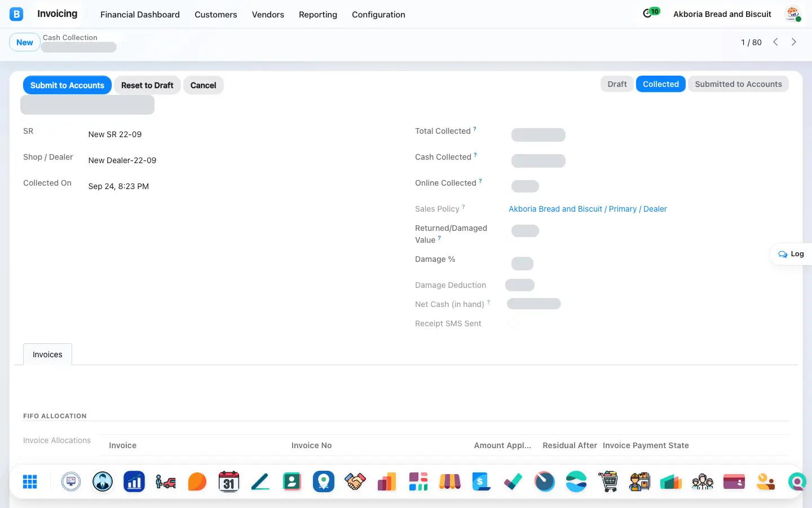Go to the previous record arrow
This screenshot has width=812, height=508.
point(776,42)
